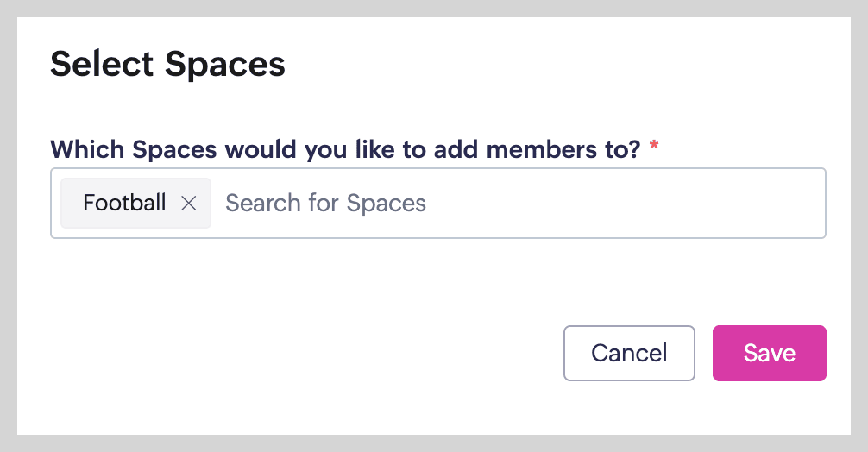
Task: Remove the Football space tag
Action: tap(189, 204)
